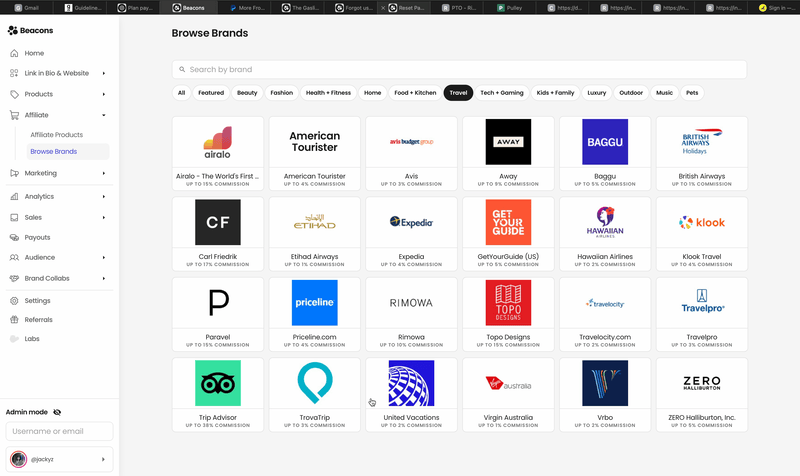800x476 pixels.
Task: Select the Outdoor filter chip
Action: pos(631,93)
